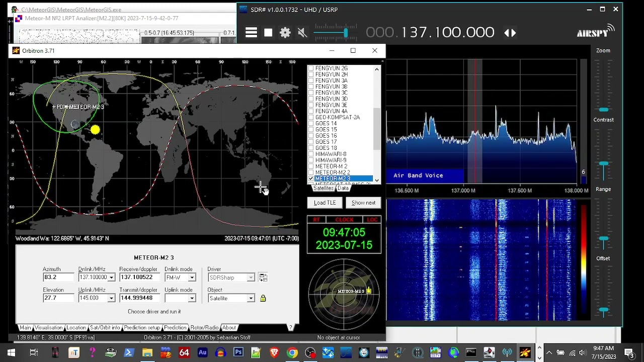
Task: Click the Load TLE button
Action: 325,203
